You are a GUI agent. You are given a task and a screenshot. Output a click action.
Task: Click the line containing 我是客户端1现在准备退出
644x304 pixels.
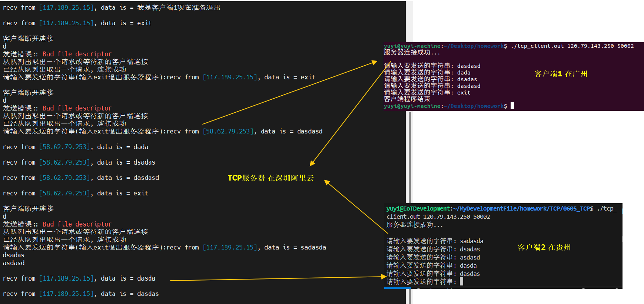(112, 7)
